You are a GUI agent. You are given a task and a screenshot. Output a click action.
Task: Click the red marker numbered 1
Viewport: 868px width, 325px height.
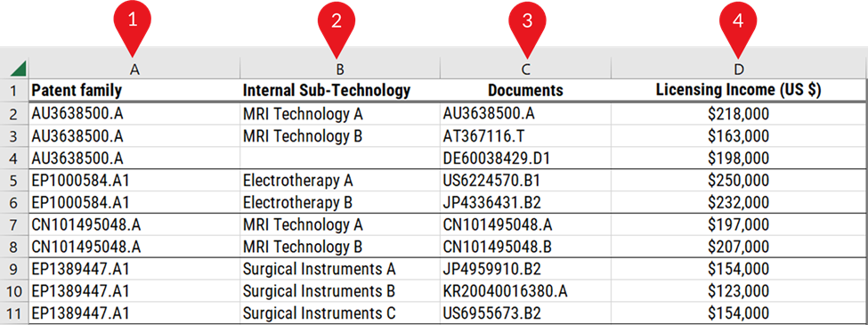[133, 26]
